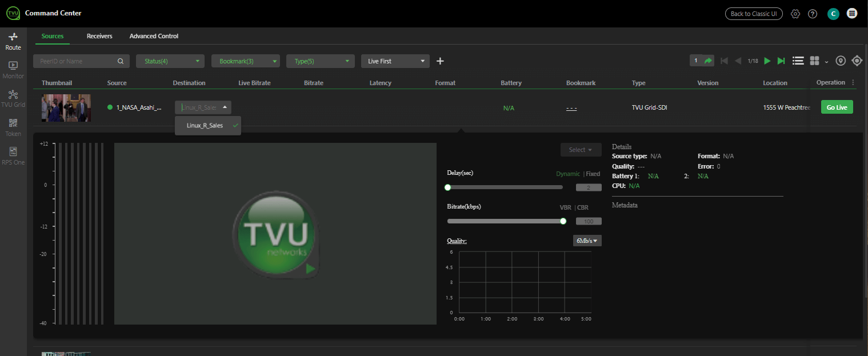868x356 pixels.
Task: Click the TVU logo in header
Action: click(13, 13)
